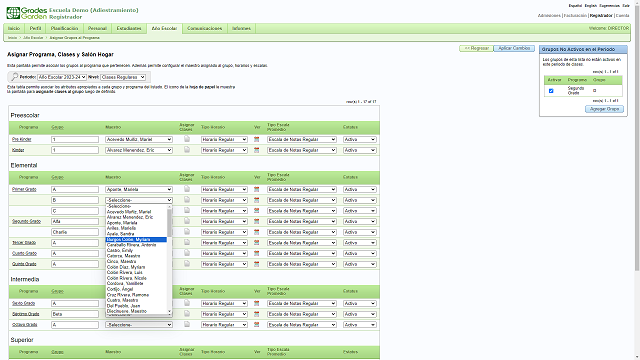Click the Grades Garden logo
The height and width of the screenshot is (360, 640).
[27, 13]
